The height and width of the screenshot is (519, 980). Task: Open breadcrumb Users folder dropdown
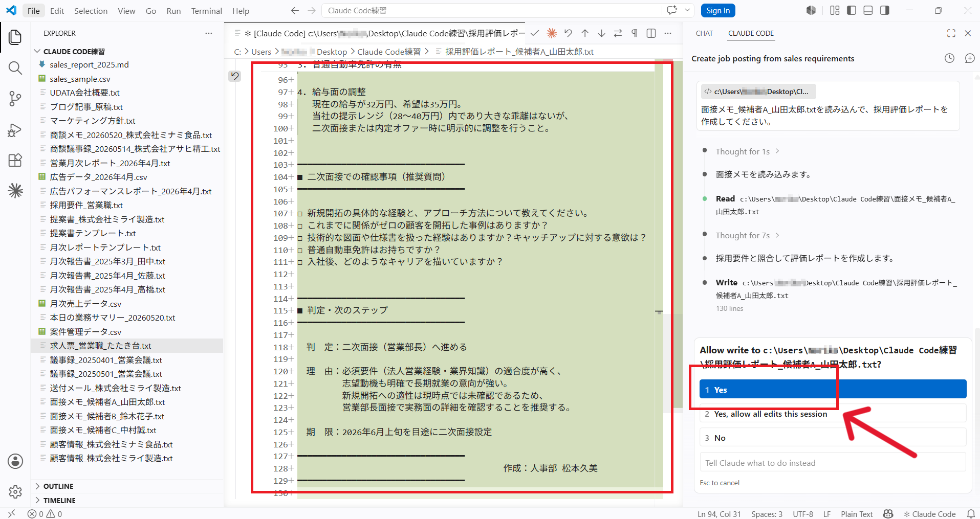[262, 52]
